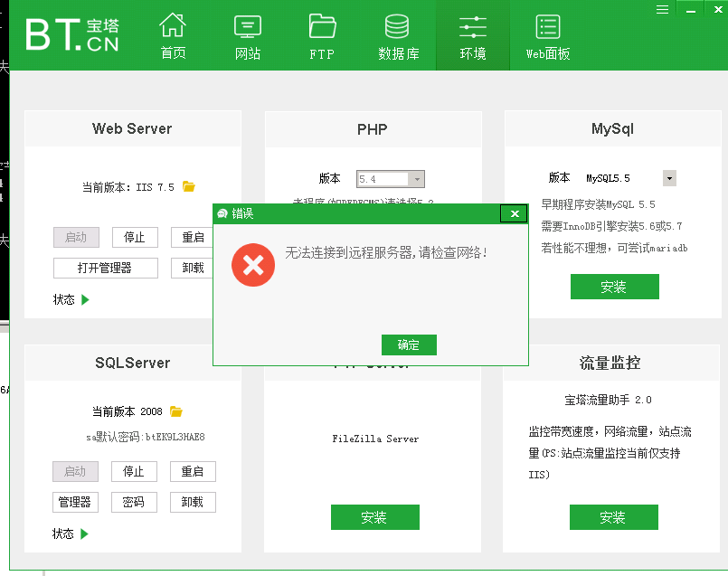The height and width of the screenshot is (576, 728).
Task: Click the BT.CN 宝塔 logo
Action: [72, 34]
